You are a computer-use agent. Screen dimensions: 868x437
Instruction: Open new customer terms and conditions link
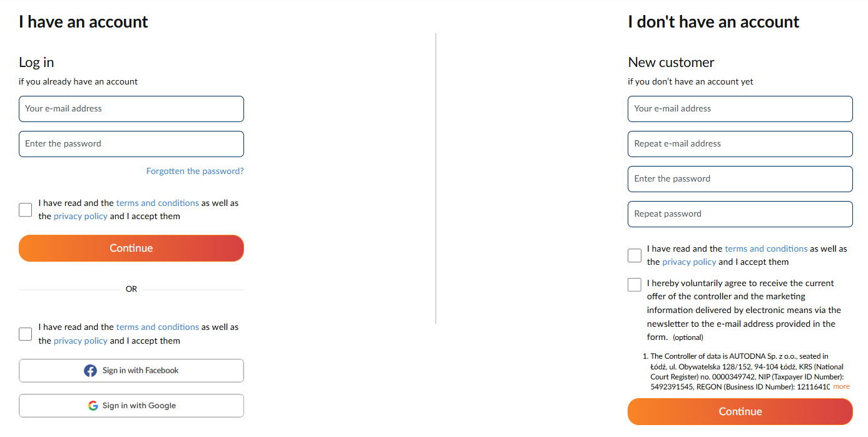point(766,249)
